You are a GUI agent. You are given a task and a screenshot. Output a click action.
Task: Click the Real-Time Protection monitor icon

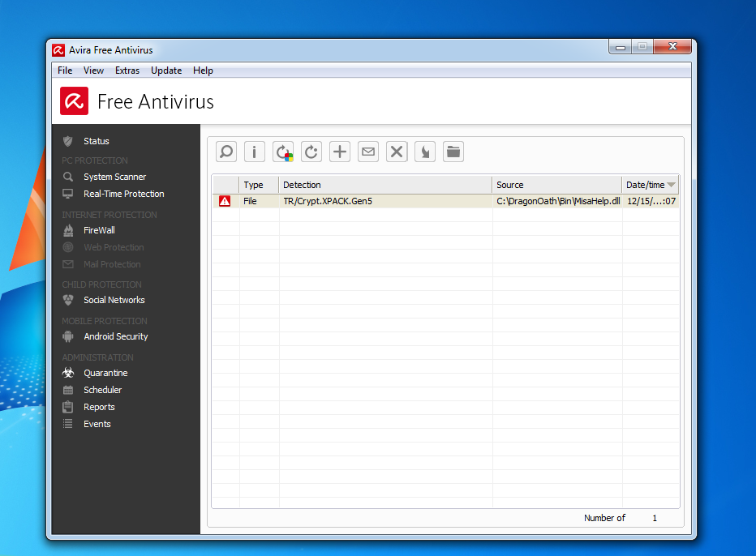[68, 194]
